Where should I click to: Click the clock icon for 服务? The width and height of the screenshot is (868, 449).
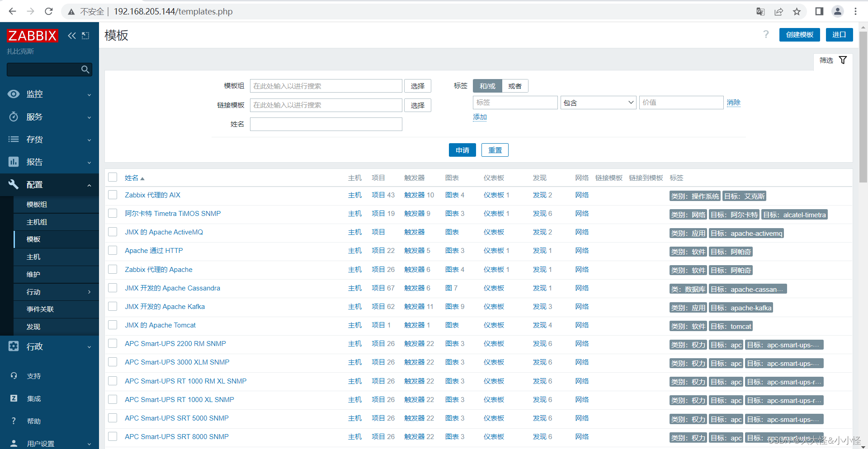14,117
